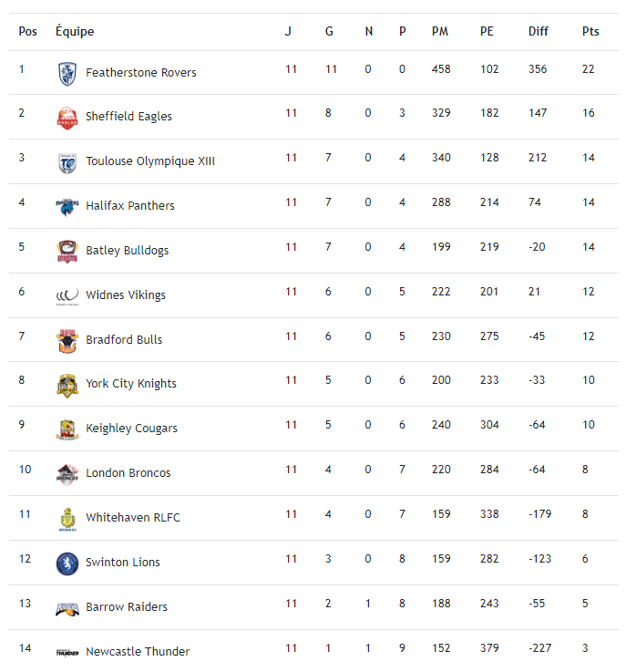Click the PM column header
Screen dimensions: 626x672
click(x=440, y=32)
